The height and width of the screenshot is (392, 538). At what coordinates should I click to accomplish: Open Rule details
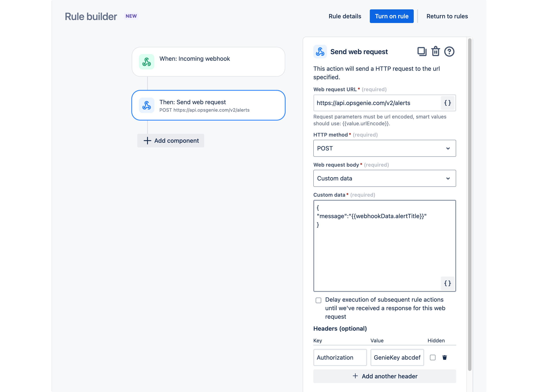[345, 16]
